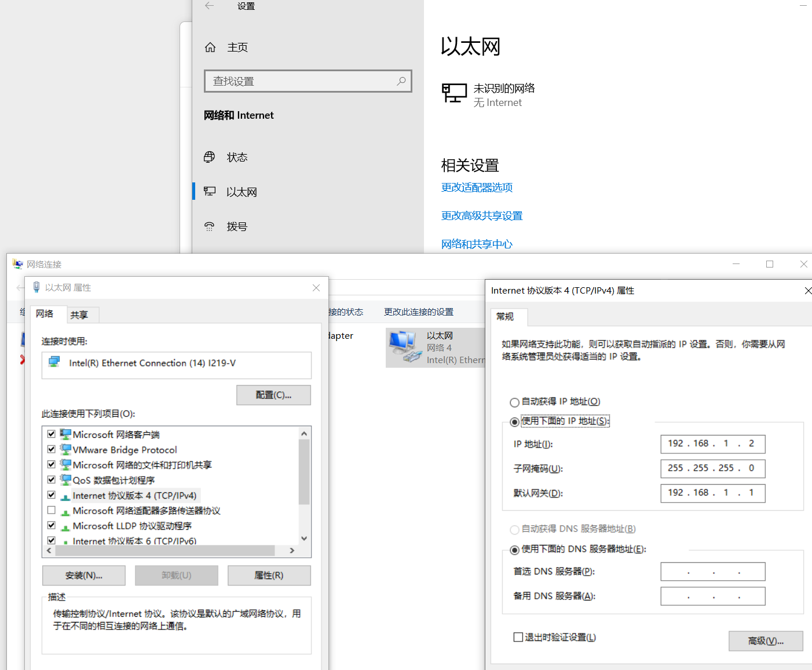
Task: Select the Ethernet icon in sidebar
Action: coord(210,192)
